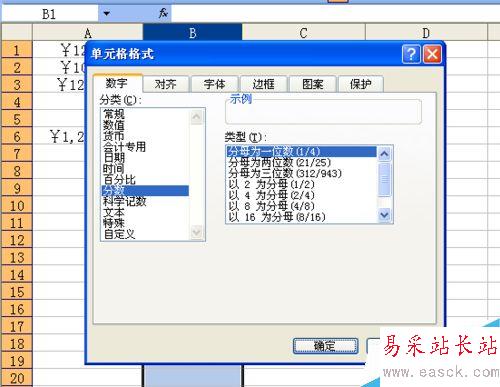The image size is (500, 387).
Task: Click the select-all corner box
Action: (17, 33)
